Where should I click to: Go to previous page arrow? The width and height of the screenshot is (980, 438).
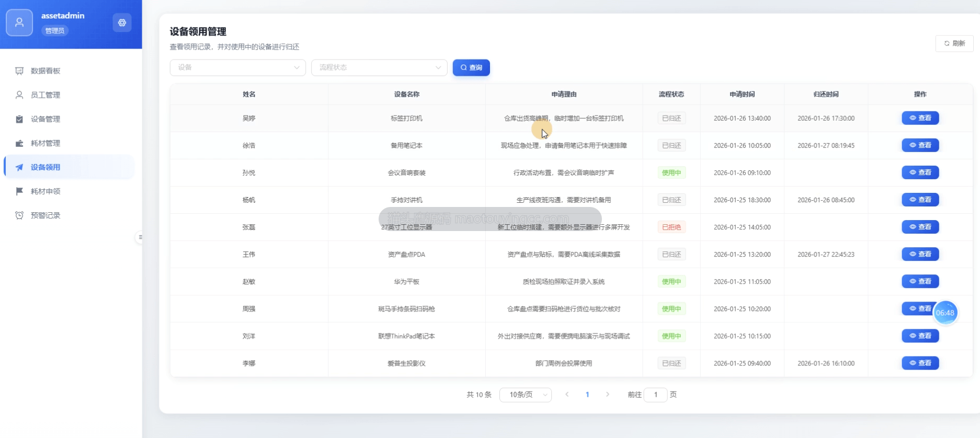tap(567, 395)
